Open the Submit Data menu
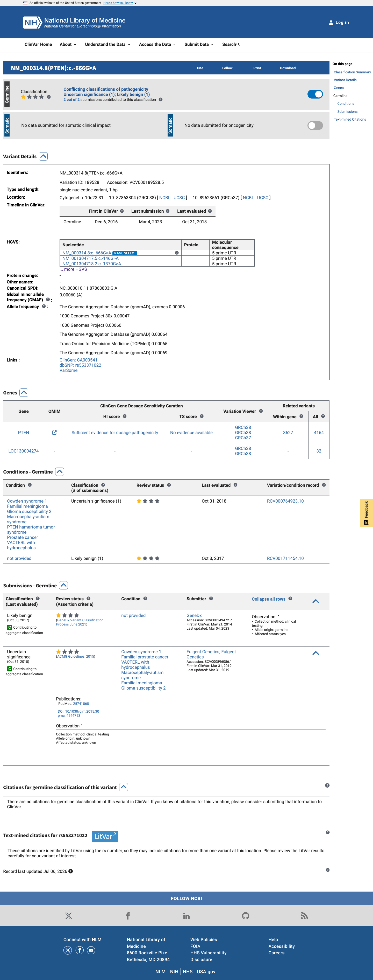The image size is (373, 980). [199, 45]
